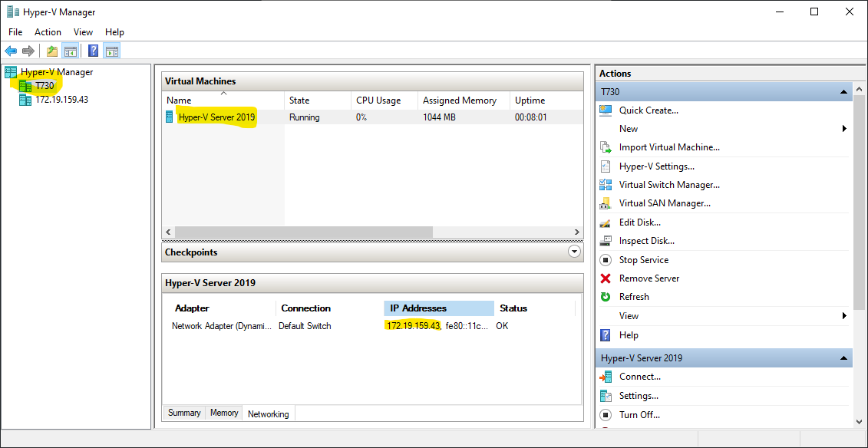The image size is (868, 448).
Task: Click the Quick Create action
Action: [x=649, y=110]
